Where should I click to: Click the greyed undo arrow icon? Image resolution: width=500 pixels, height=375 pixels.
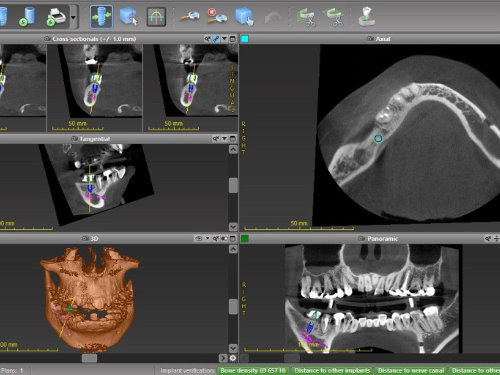click(x=272, y=18)
